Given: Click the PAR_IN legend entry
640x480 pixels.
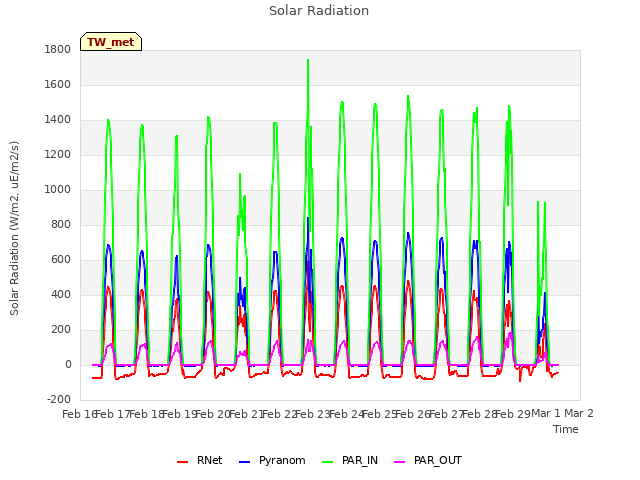Looking at the screenshot, I should 350,460.
